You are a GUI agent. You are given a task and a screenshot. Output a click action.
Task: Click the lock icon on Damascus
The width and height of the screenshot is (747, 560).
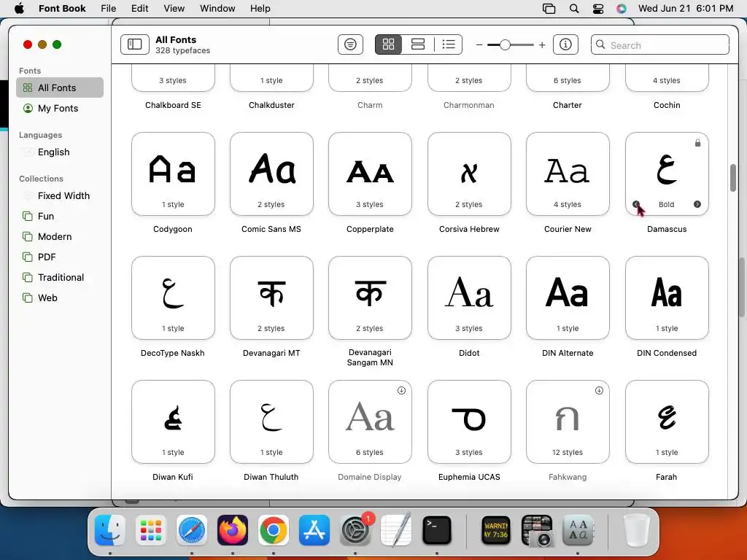click(x=697, y=143)
